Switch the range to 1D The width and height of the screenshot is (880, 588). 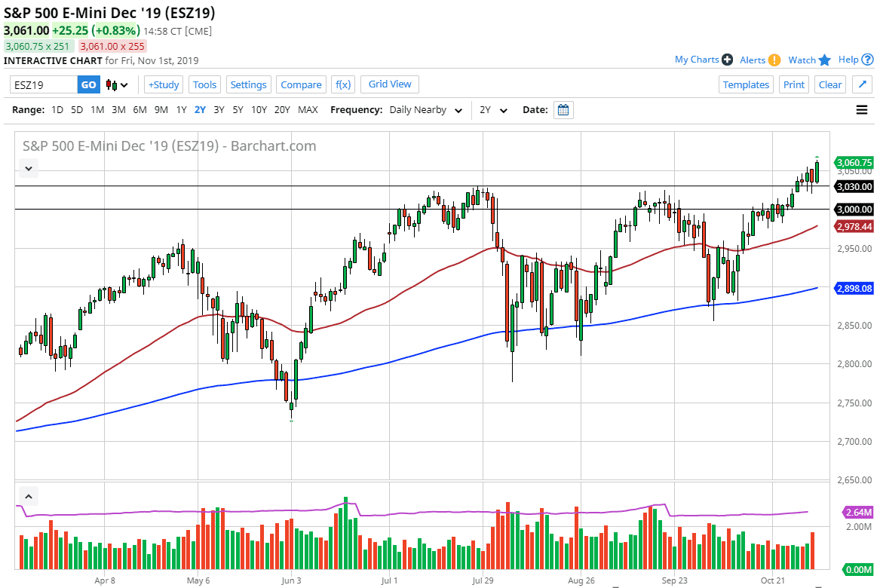[57, 109]
